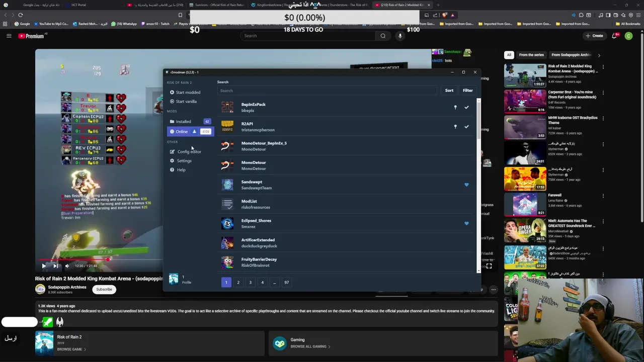Viewport: 644px width, 362px height.
Task: Click the installed checkmark on BepInExPack row
Action: 466,107
